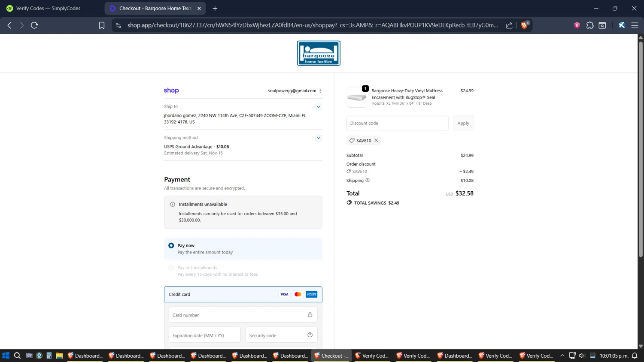The image size is (644, 362).
Task: Click the Subtotal $24.99 value
Action: pyautogui.click(x=467, y=155)
